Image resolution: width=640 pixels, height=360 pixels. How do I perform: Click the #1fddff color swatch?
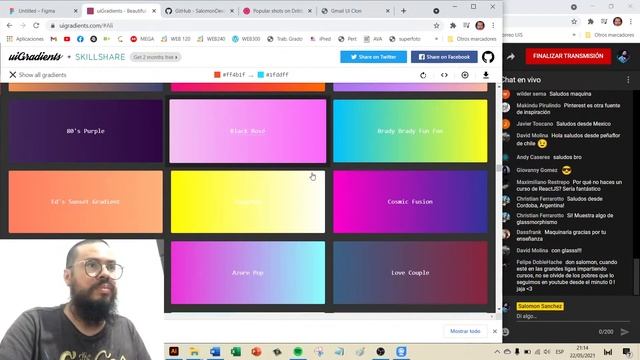coord(261,75)
